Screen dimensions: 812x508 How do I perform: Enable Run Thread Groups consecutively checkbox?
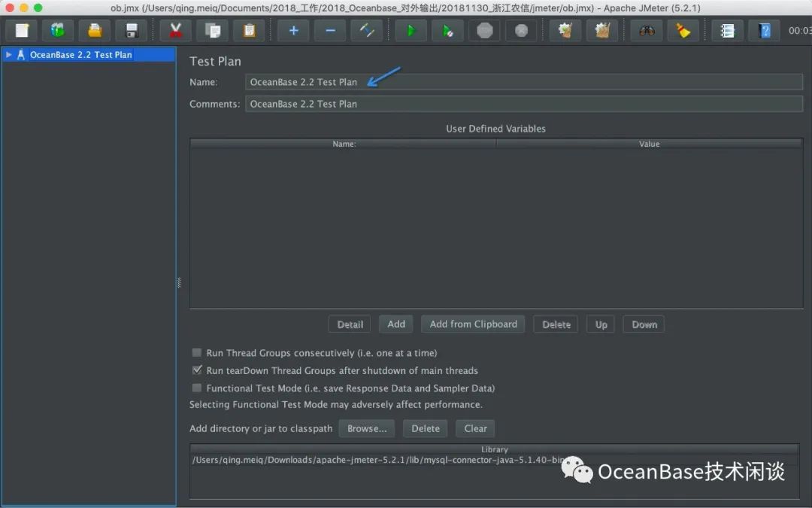[197, 353]
